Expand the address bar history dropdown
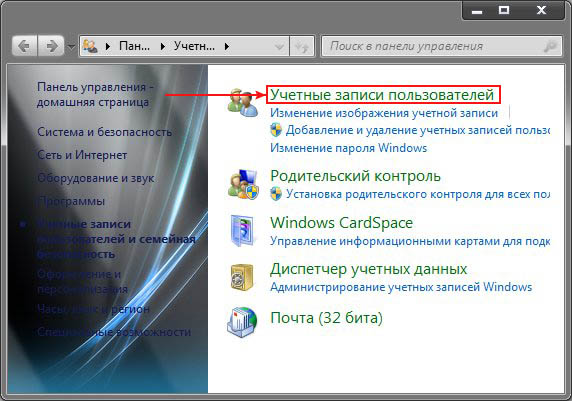Screen dimensions: 572x401 279,47
